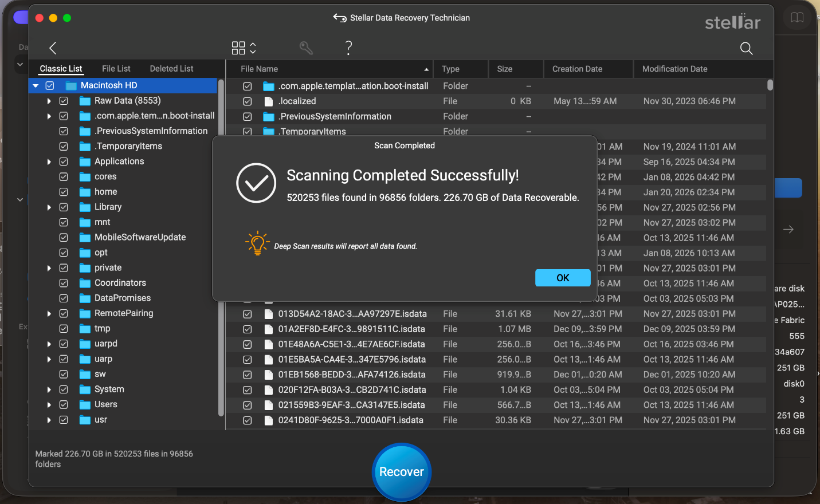Click the wrench settings tool icon

306,48
